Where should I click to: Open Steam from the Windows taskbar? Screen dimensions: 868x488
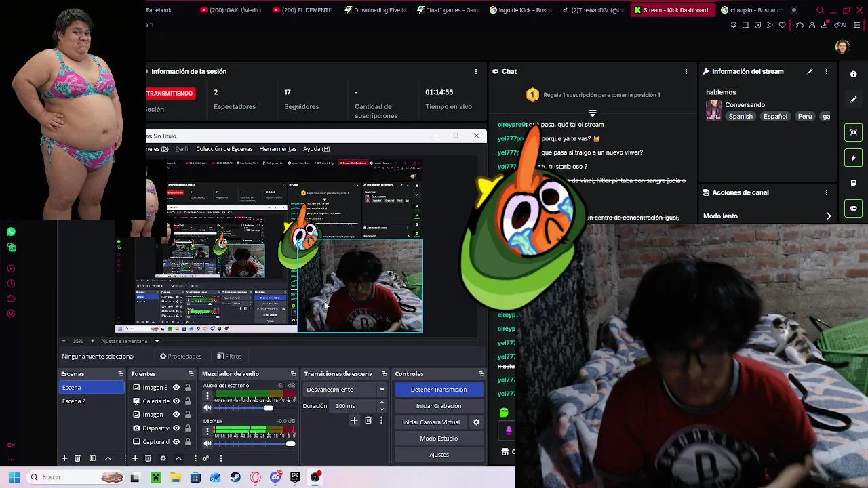(x=235, y=477)
